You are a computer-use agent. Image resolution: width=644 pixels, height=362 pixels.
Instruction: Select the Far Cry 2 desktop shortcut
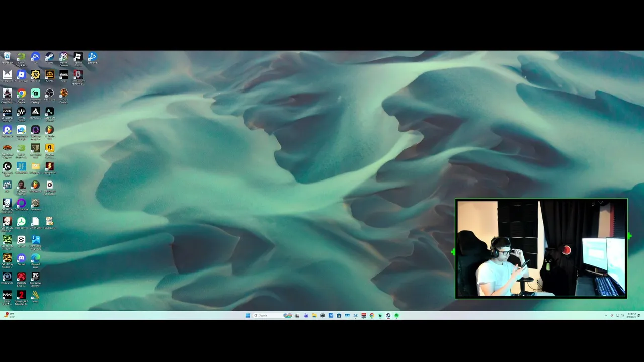(x=64, y=96)
